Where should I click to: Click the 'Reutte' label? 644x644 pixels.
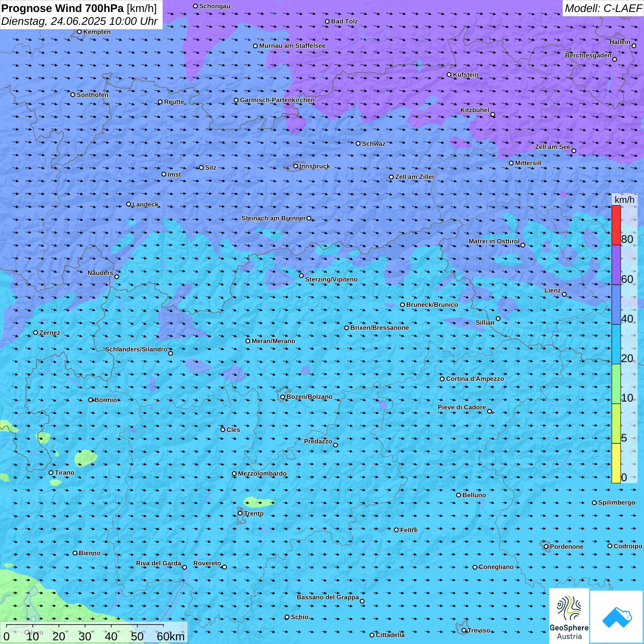[x=174, y=102]
